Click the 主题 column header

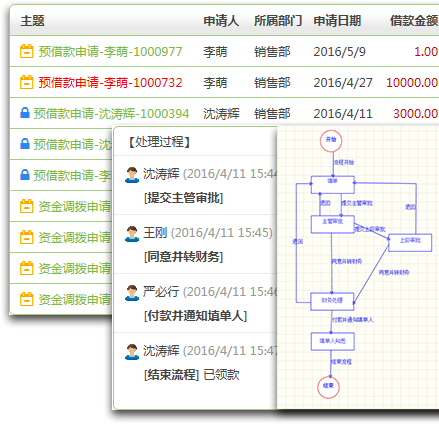pos(32,21)
